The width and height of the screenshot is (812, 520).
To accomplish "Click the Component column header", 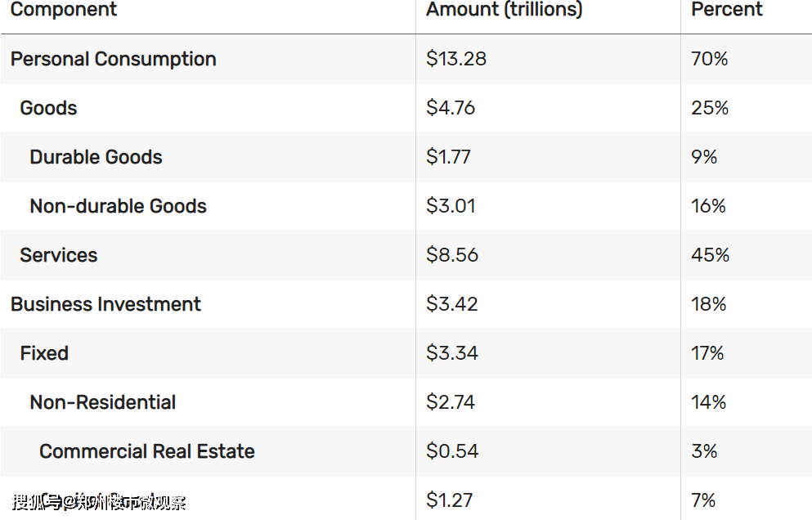I will (64, 9).
